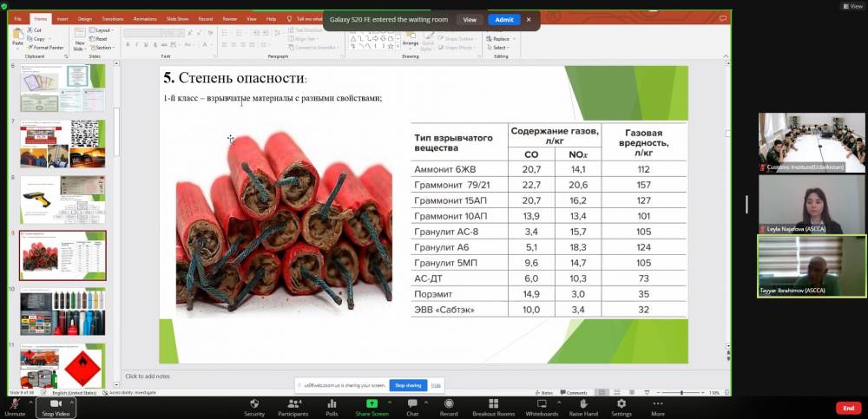868x419 pixels.
Task: Toggle Italic formatting
Action: point(137,45)
